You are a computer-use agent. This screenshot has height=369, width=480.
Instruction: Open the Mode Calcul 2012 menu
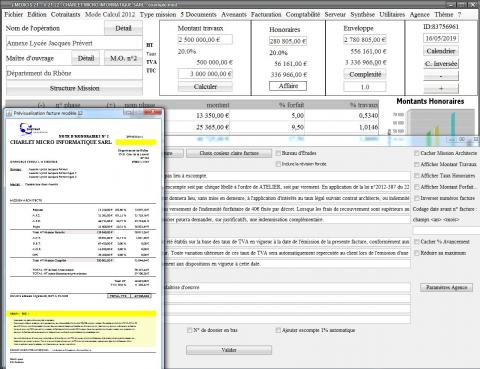point(110,15)
